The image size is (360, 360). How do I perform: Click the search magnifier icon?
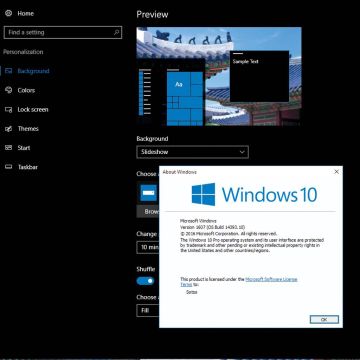(116, 32)
